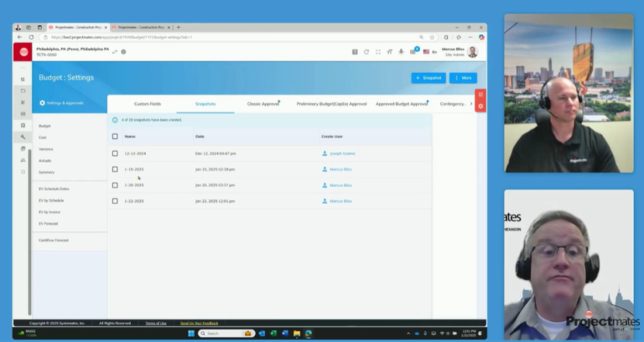This screenshot has height=342, width=644.
Task: Click the red Projectmates logo home button
Action: [x=23, y=52]
